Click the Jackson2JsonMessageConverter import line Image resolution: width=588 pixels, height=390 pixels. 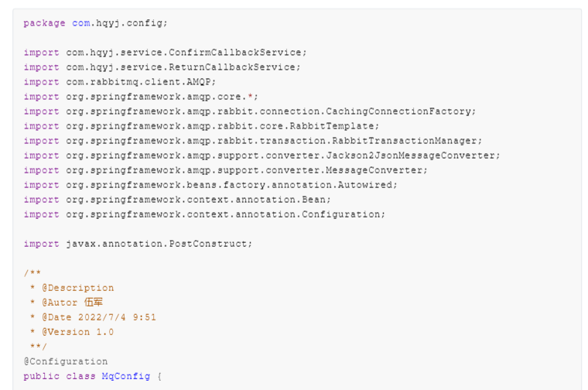click(262, 156)
